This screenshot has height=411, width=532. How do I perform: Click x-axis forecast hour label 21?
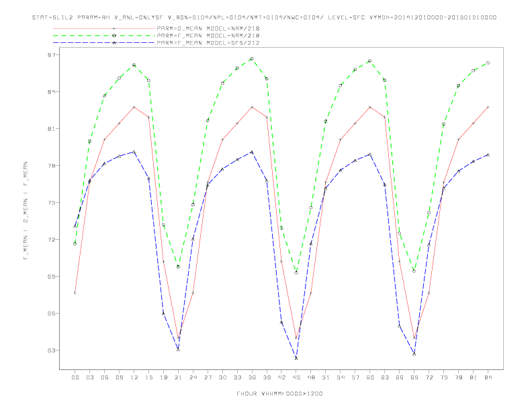(x=178, y=377)
